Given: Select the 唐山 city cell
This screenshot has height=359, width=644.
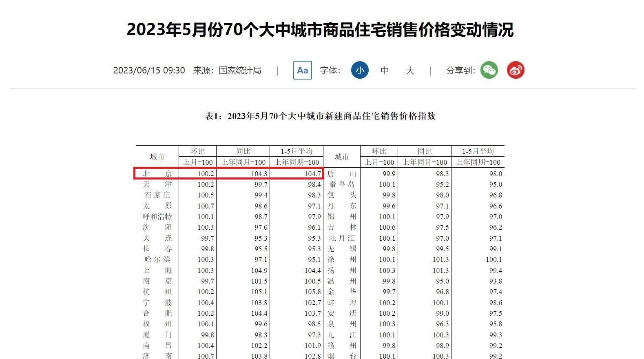Looking at the screenshot, I should tap(342, 173).
